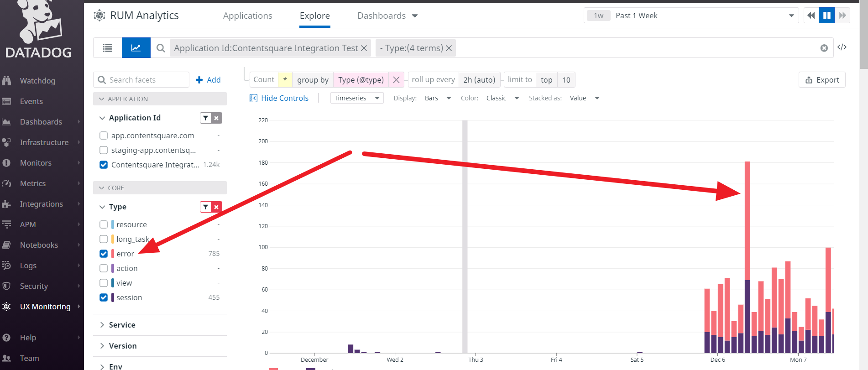Click the Infrastructure sidebar icon

point(6,142)
